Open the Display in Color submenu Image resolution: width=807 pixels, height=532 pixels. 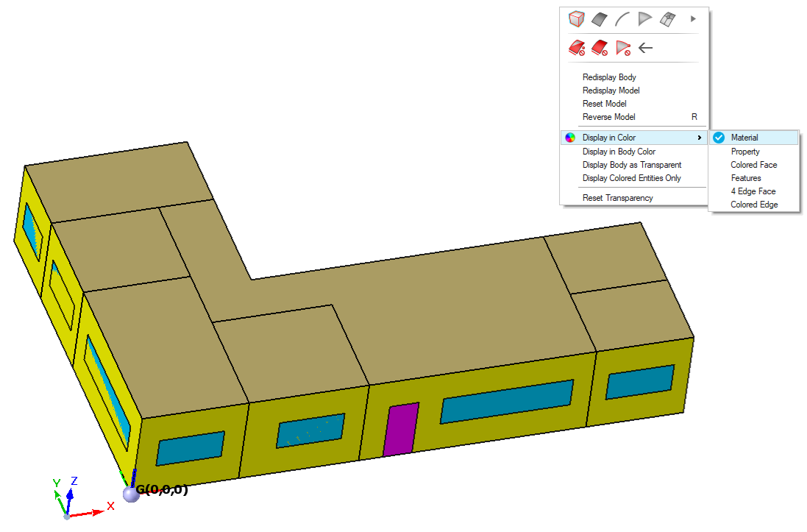click(x=608, y=138)
